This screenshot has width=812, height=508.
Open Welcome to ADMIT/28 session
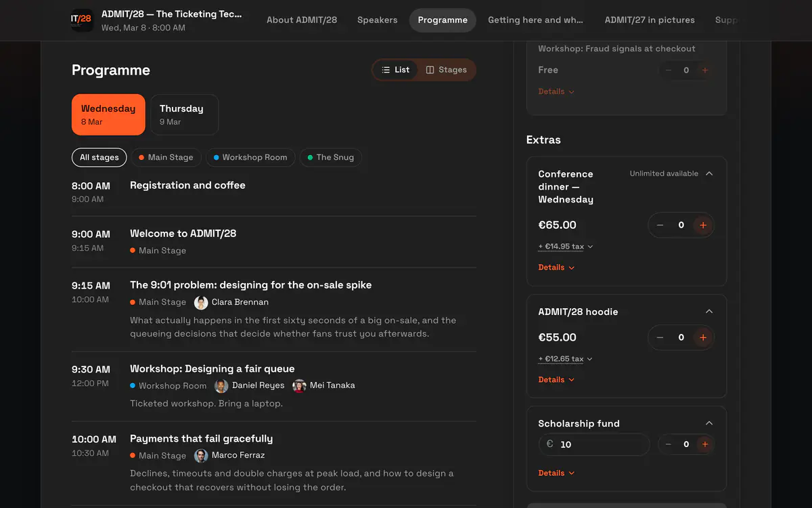tap(183, 234)
